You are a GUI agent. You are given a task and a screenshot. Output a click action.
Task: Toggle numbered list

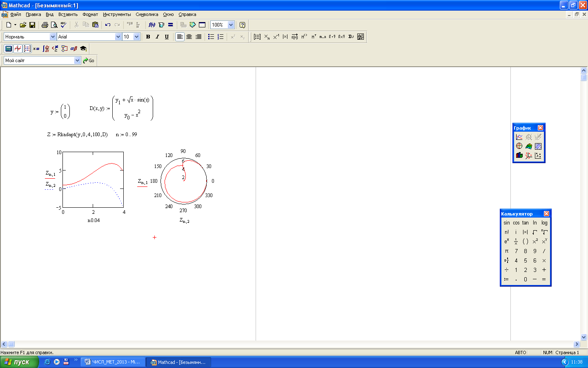(220, 37)
